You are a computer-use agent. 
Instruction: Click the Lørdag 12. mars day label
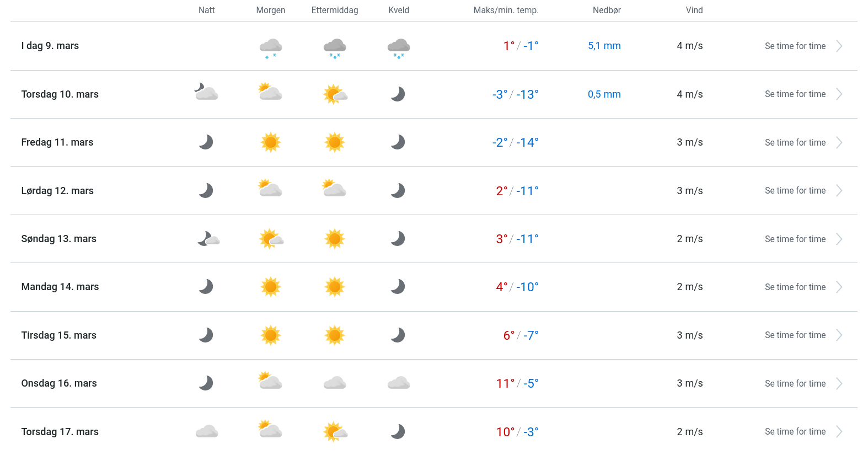[x=57, y=191]
